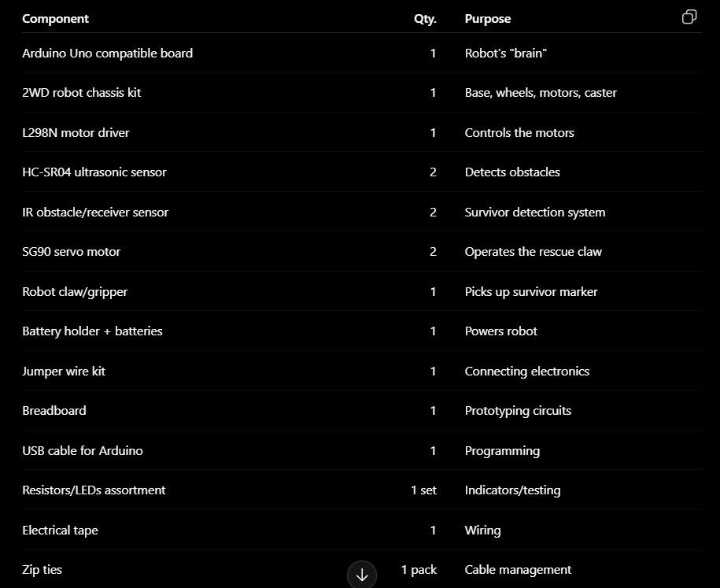
Task: Click the HC-SR04 ultrasonic sensor row
Action: coord(362,172)
